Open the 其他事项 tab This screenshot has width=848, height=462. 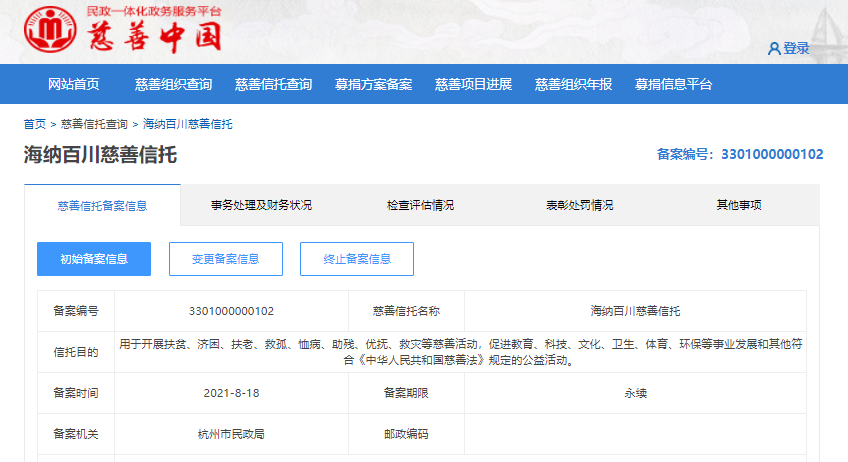(738, 206)
